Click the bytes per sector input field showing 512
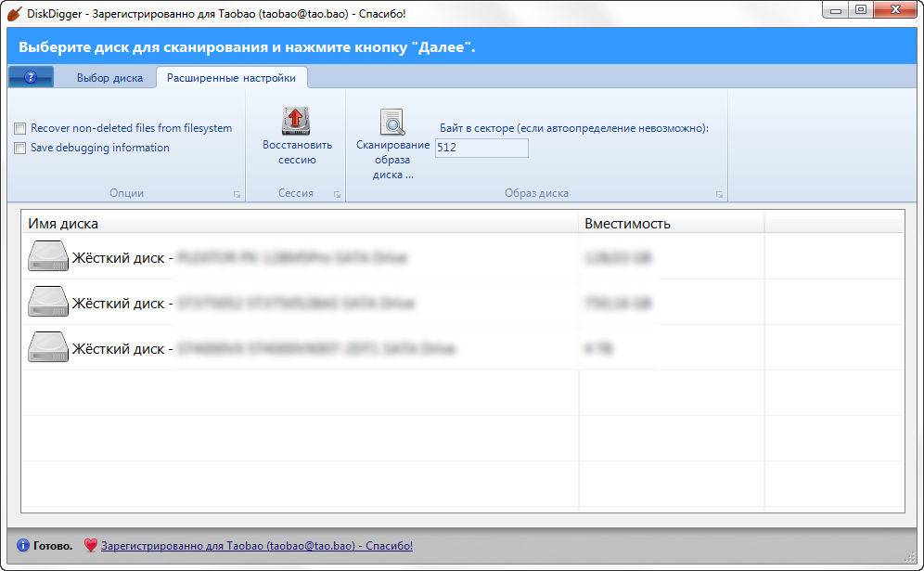Viewport: 924px width, 571px height. click(x=481, y=148)
